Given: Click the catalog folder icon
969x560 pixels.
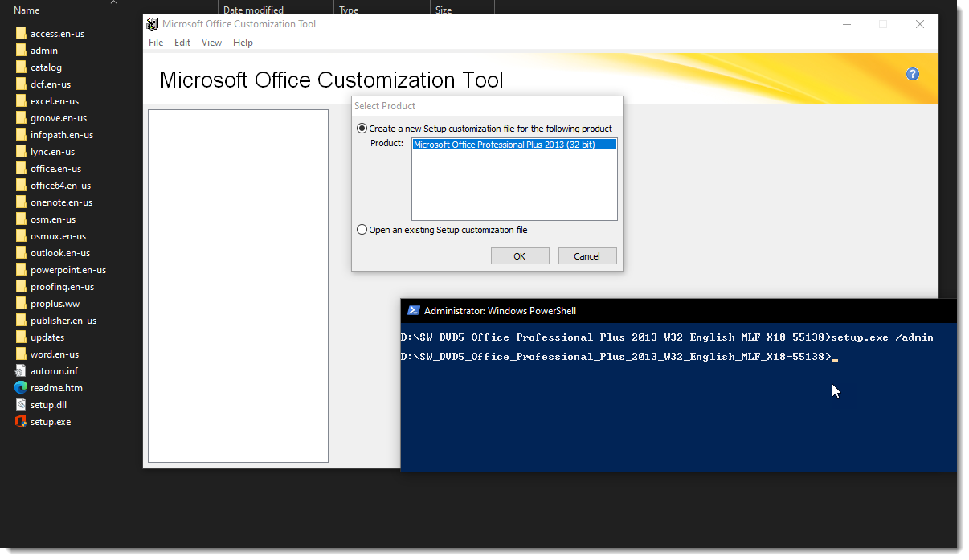Looking at the screenshot, I should [x=21, y=67].
